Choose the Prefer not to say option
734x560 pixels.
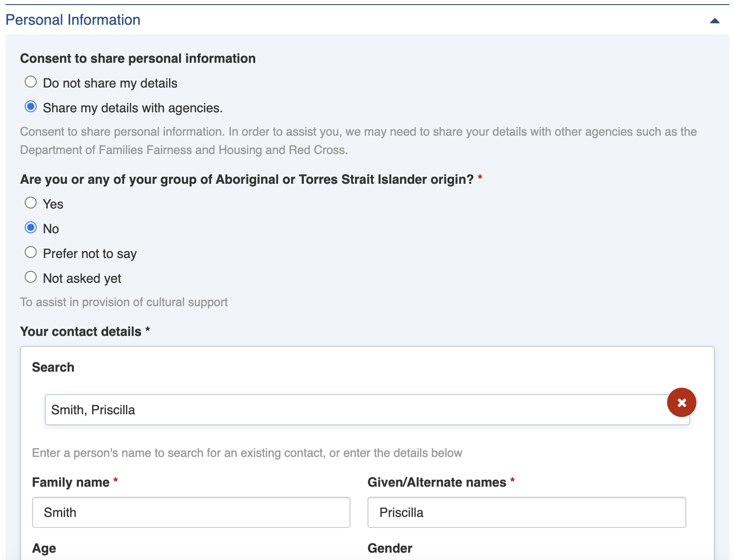[x=31, y=253]
